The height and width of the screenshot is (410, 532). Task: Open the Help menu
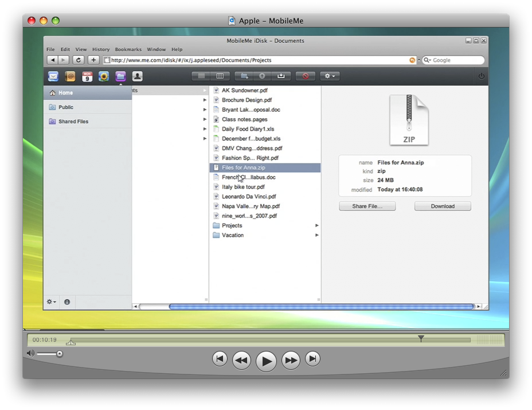[x=177, y=49]
